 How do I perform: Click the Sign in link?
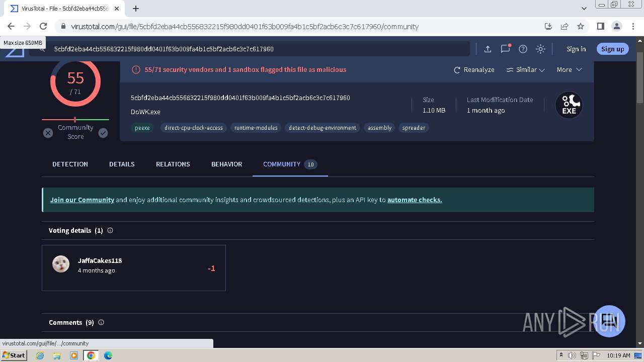[x=576, y=49]
